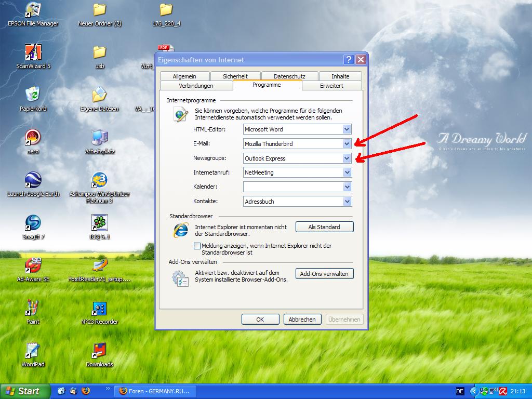
Task: Switch to the Allgemein tab
Action: (184, 76)
